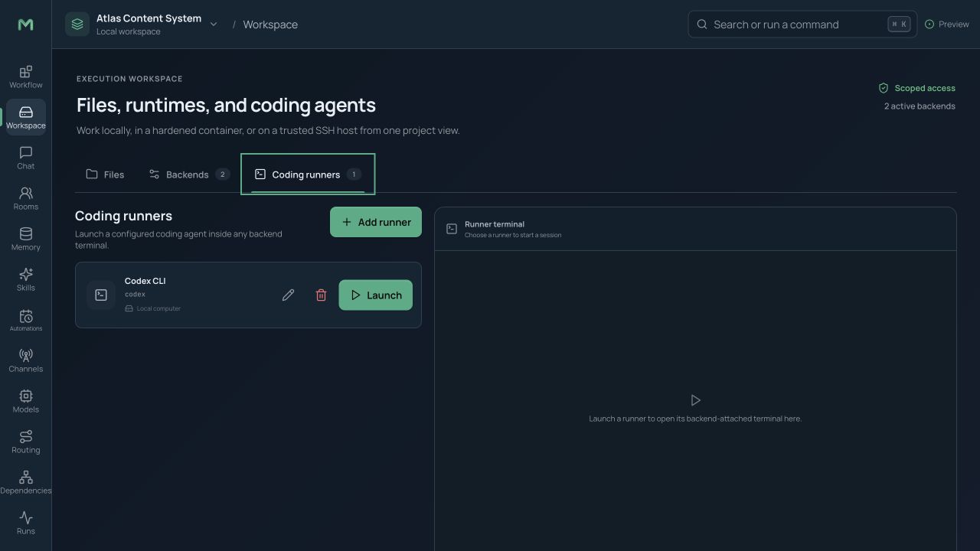Click the 'Runner terminal' heading

click(x=495, y=224)
